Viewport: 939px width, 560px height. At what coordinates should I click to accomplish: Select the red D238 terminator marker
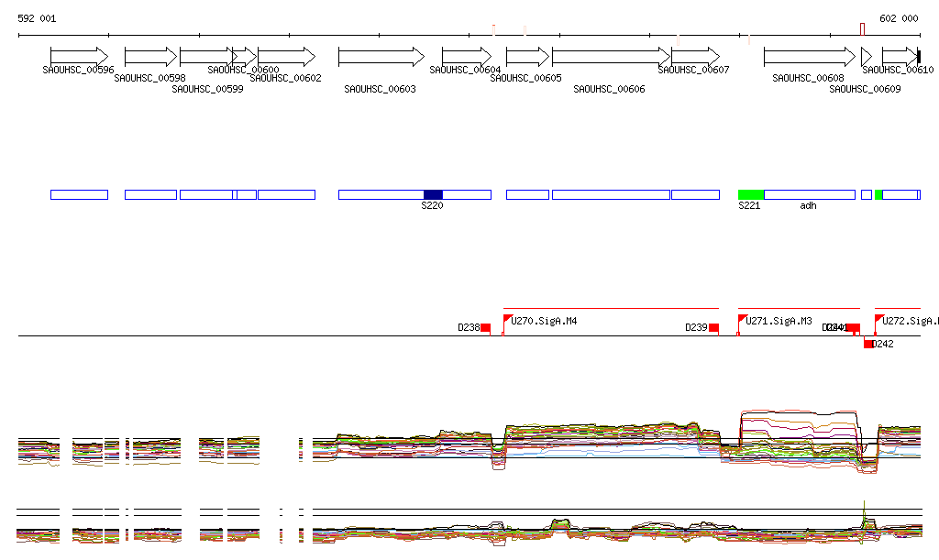[486, 328]
